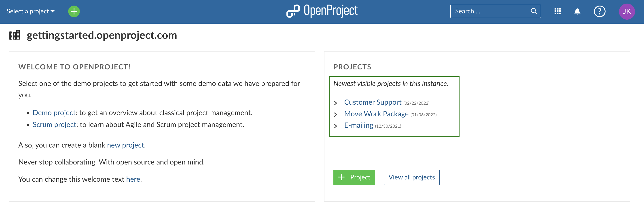Click View all projects button
The height and width of the screenshot is (208, 644).
[x=411, y=177]
